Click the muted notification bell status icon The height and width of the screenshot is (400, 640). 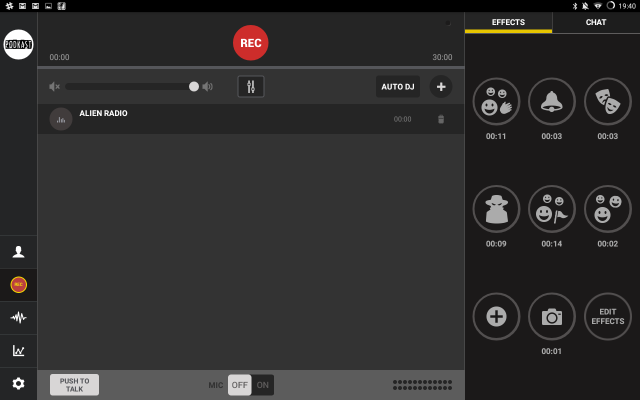tap(585, 6)
